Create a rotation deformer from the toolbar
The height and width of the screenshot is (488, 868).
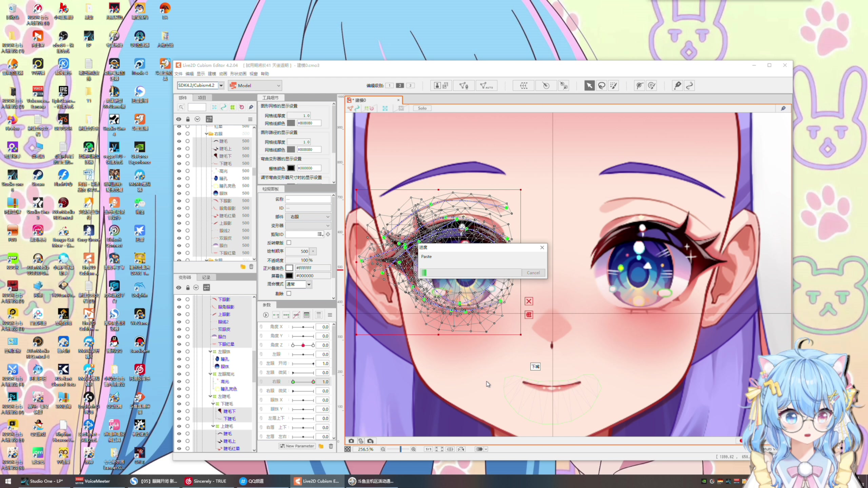[x=546, y=85]
